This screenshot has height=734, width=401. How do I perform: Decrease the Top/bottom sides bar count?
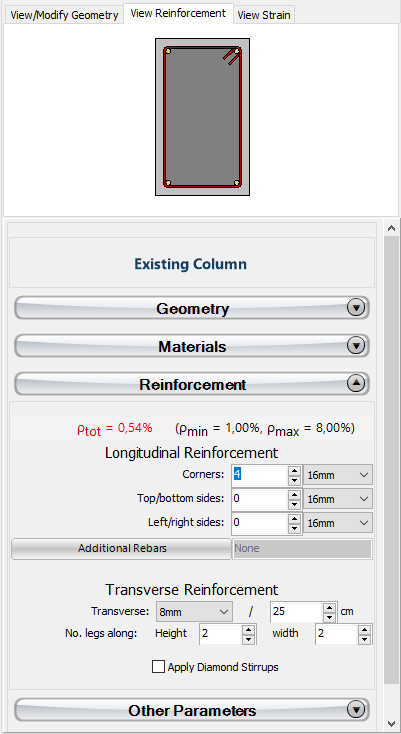[294, 504]
